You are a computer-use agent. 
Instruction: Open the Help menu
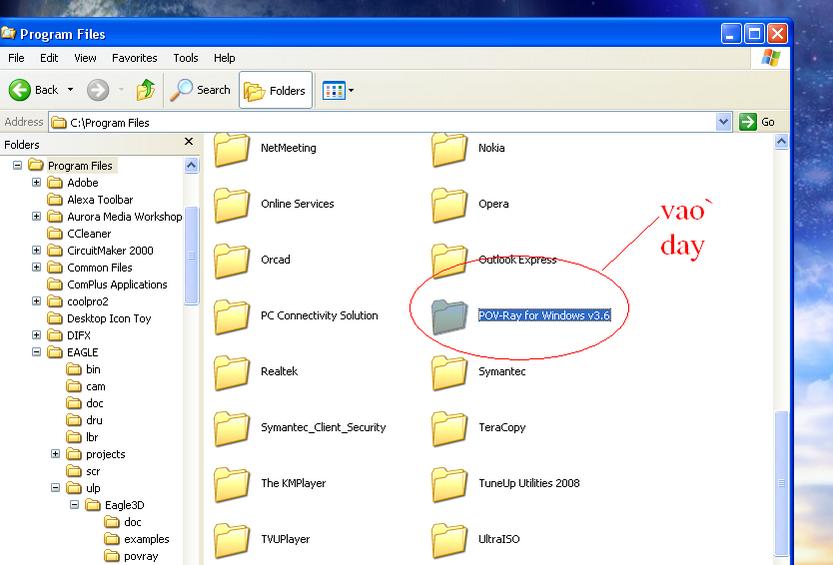click(224, 58)
